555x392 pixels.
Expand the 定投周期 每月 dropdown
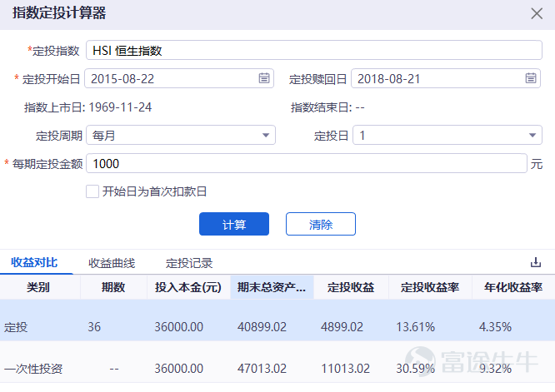(266, 135)
